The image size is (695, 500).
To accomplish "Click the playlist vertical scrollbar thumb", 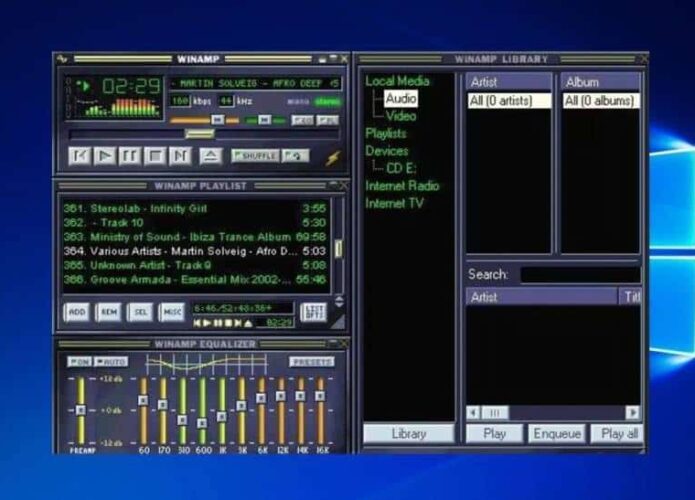I will (x=338, y=249).
